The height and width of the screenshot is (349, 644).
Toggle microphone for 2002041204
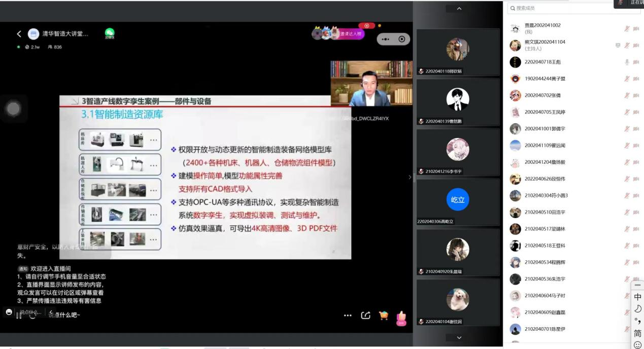[627, 163]
